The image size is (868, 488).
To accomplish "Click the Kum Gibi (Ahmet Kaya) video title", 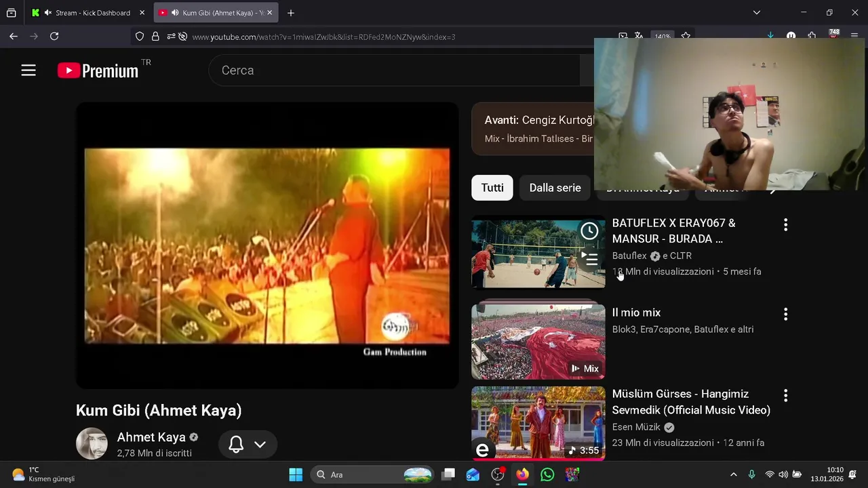I will 159,410.
